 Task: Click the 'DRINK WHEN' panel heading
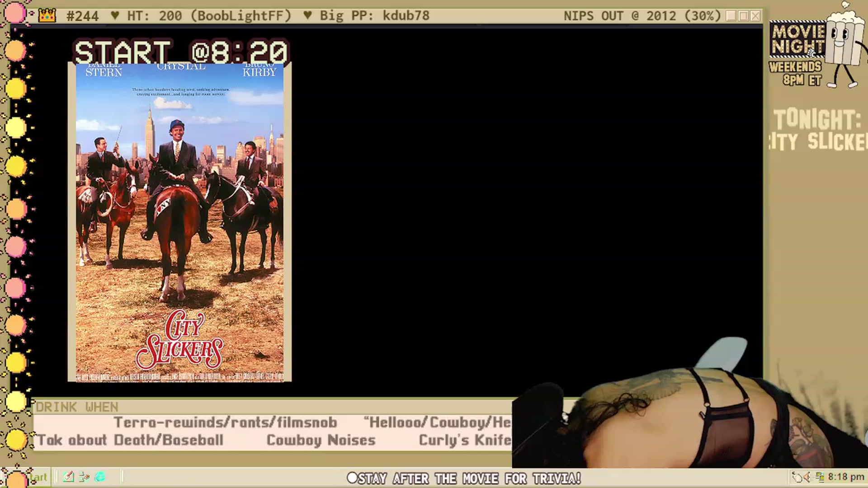coord(77,407)
